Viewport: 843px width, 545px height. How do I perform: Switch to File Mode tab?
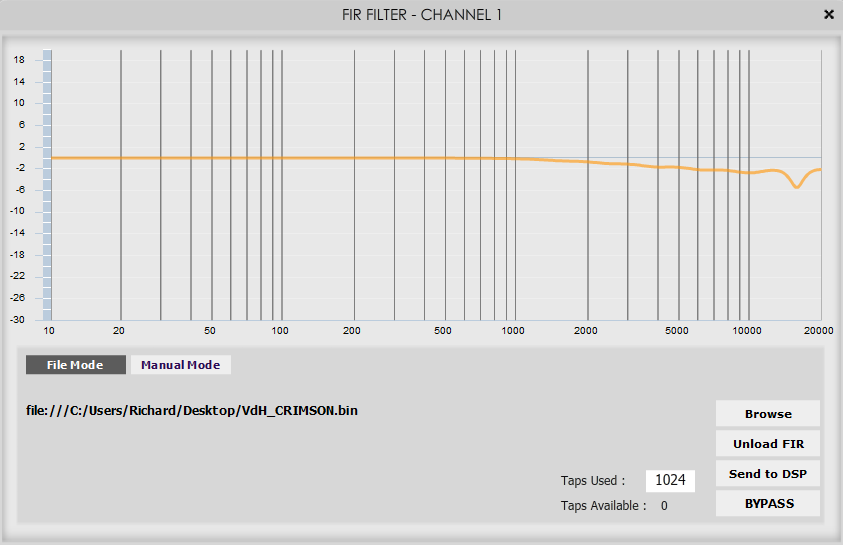pyautogui.click(x=76, y=365)
